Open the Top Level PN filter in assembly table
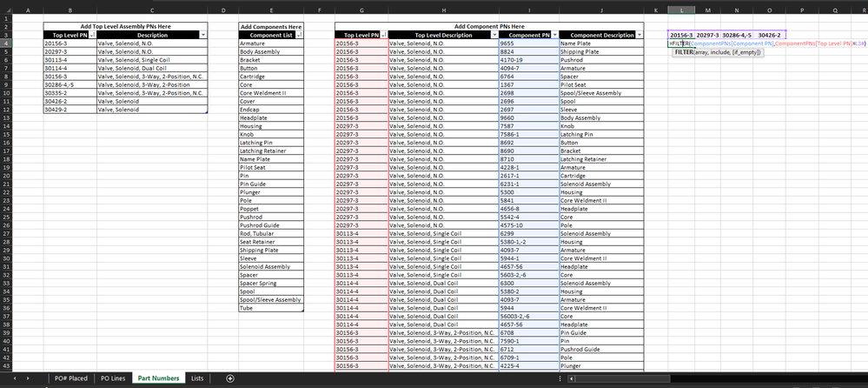The image size is (868, 388). click(x=92, y=35)
